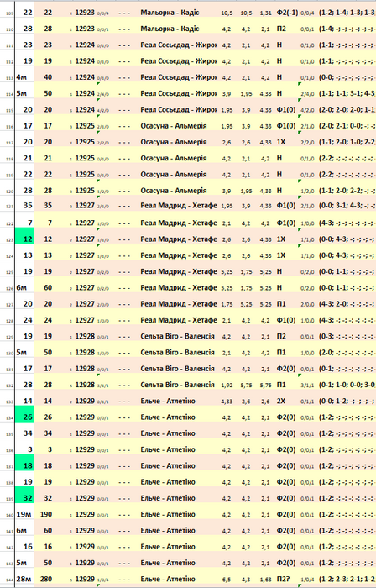Select '(4-3; 2-0' scores in row 127
Screen dimensions: 376x588
pos(347,304)
